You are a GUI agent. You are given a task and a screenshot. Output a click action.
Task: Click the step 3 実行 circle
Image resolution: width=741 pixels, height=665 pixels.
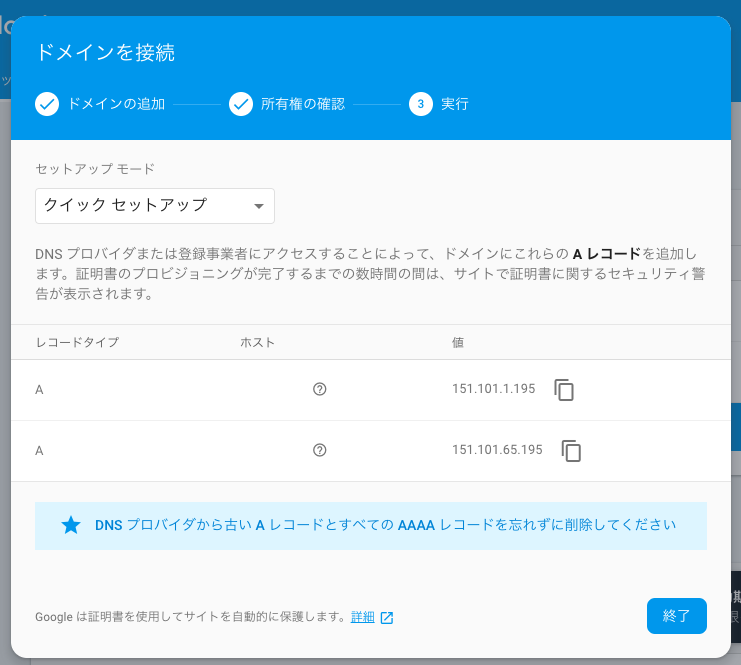421,104
